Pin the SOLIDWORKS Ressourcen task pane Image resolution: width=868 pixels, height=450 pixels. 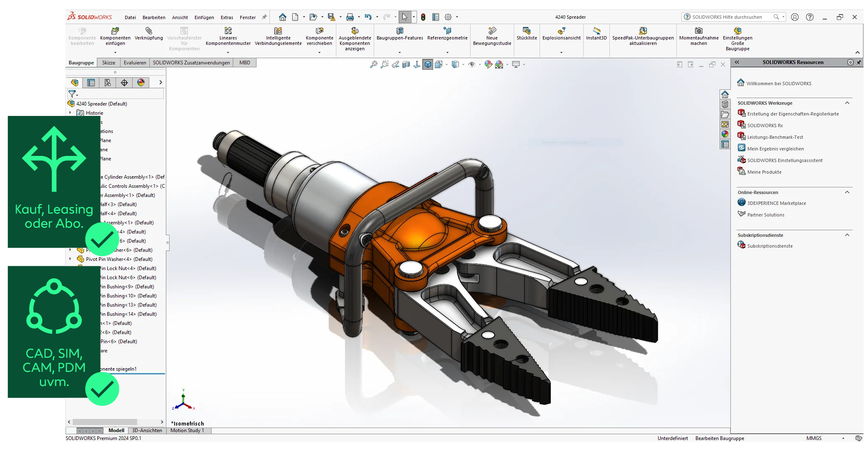tap(859, 62)
